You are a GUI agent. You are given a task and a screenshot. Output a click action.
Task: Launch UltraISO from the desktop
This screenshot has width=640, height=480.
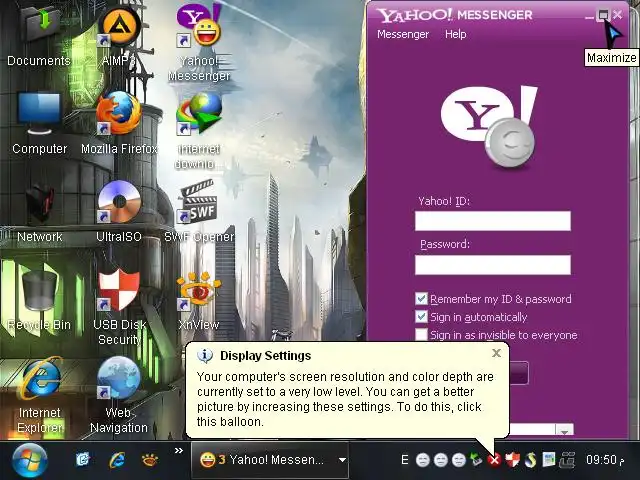(x=119, y=212)
